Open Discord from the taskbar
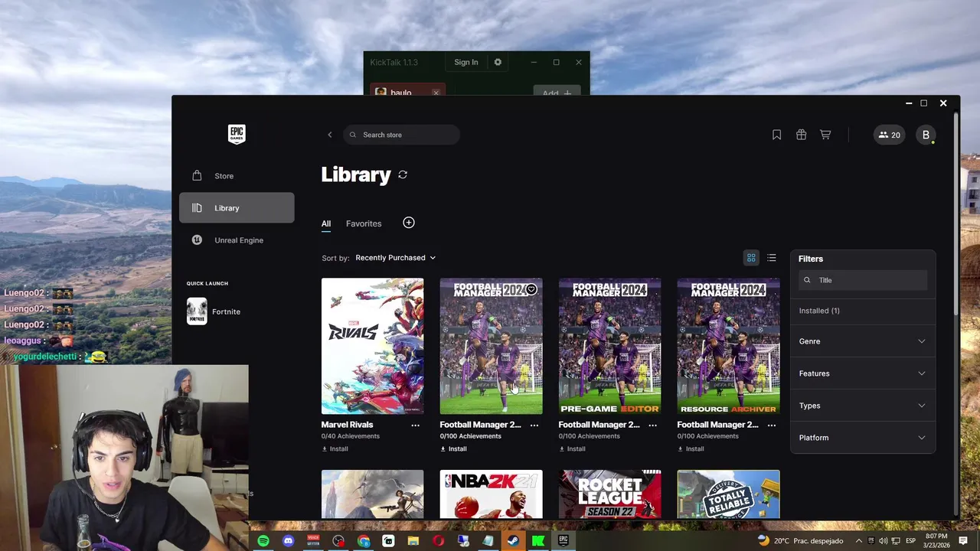This screenshot has height=551, width=980. coord(288,541)
